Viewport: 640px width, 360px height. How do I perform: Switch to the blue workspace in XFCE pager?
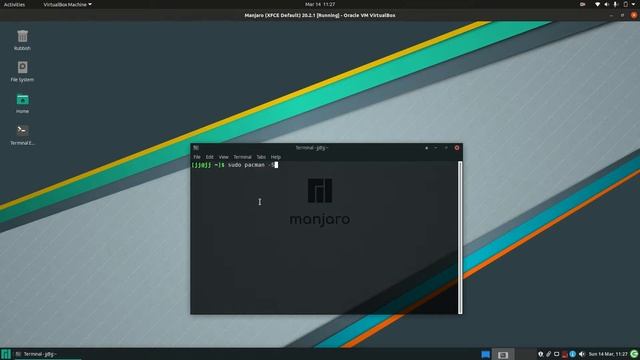pos(485,354)
